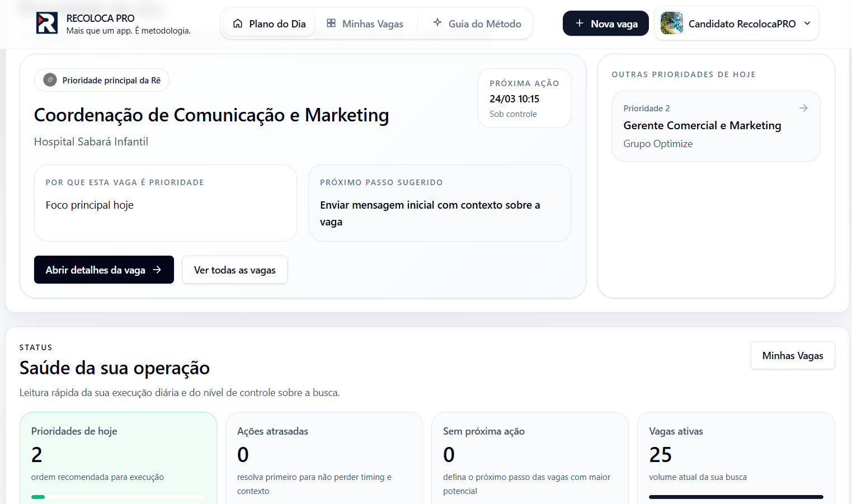Click the round icon in Prioridade principal badge

tap(50, 80)
